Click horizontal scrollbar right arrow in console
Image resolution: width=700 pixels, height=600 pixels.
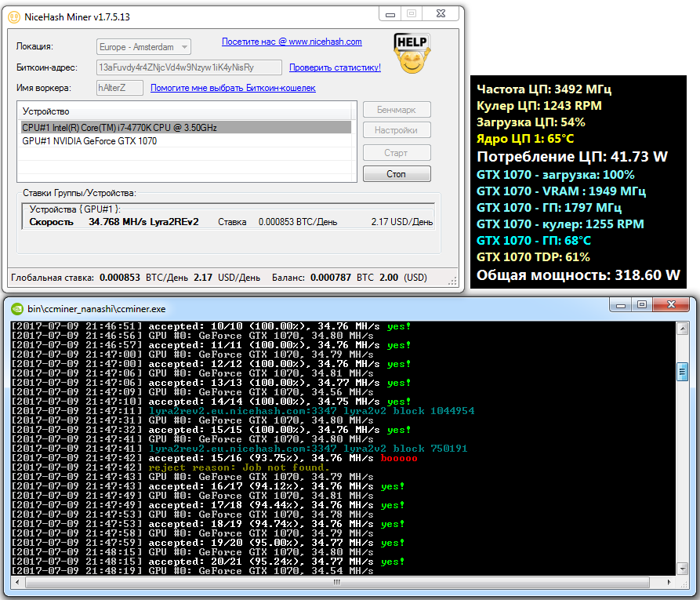point(669,582)
